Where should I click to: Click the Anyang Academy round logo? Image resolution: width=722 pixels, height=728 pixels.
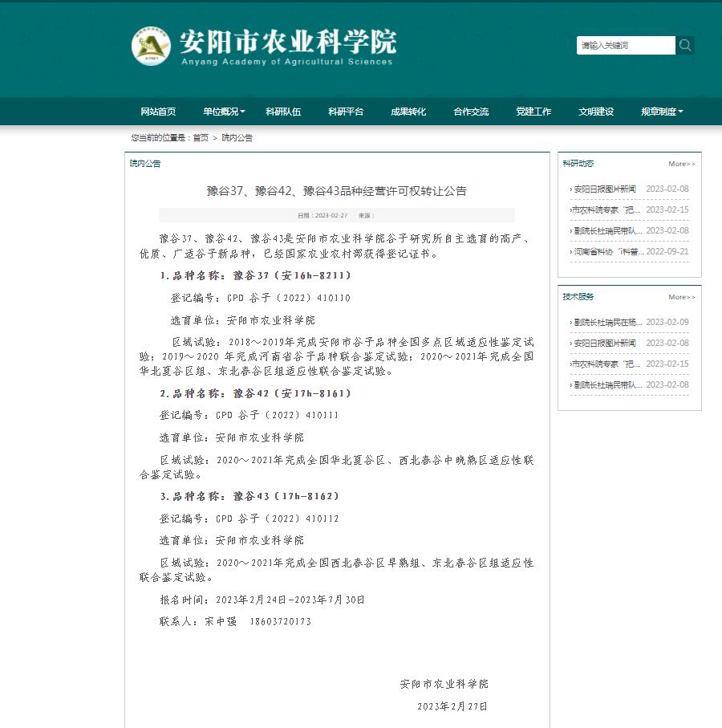click(151, 46)
